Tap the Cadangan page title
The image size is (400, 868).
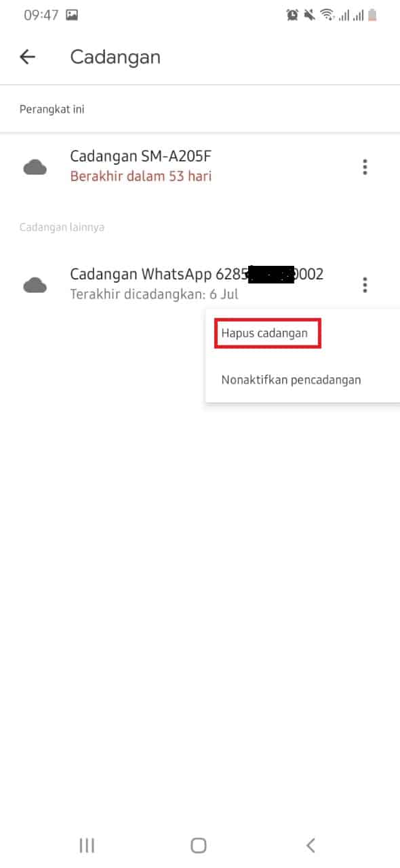pyautogui.click(x=115, y=57)
